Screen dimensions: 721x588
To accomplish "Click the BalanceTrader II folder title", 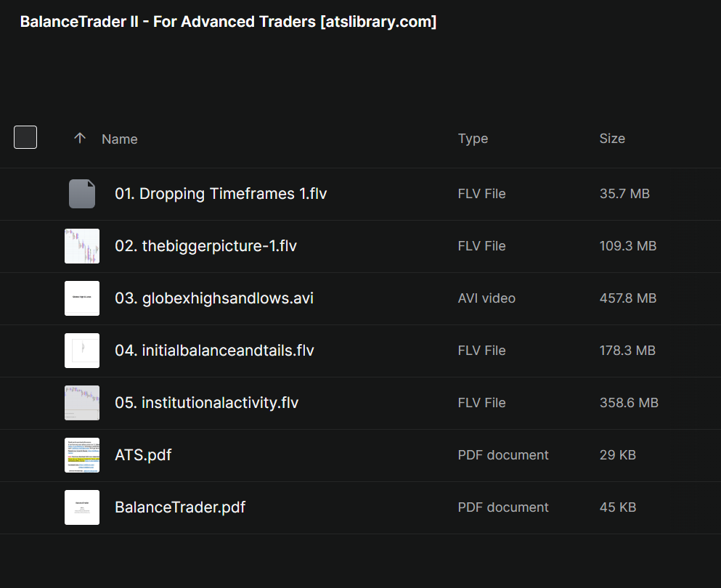I will tap(228, 22).
